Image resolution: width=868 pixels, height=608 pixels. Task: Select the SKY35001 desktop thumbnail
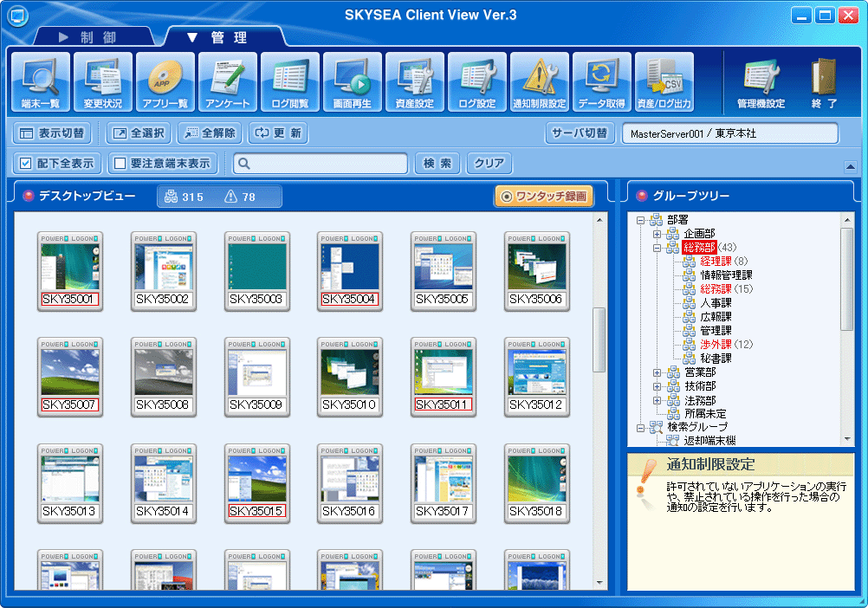point(70,271)
